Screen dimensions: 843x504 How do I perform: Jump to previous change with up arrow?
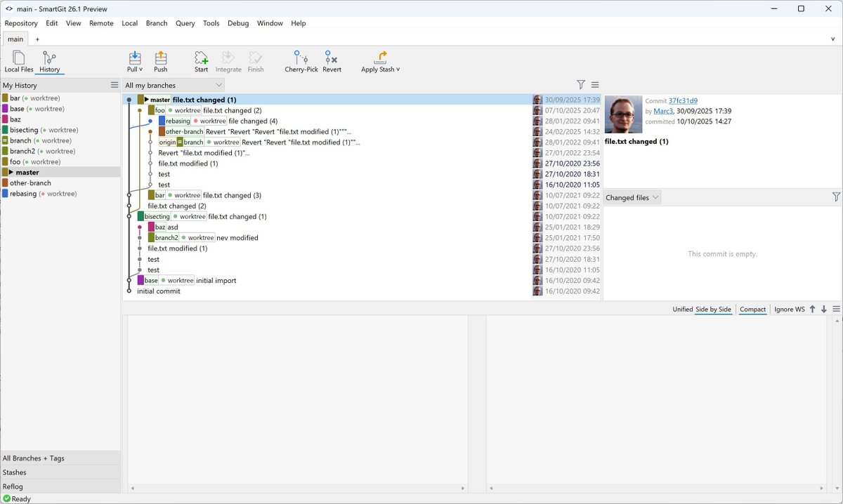coord(812,309)
